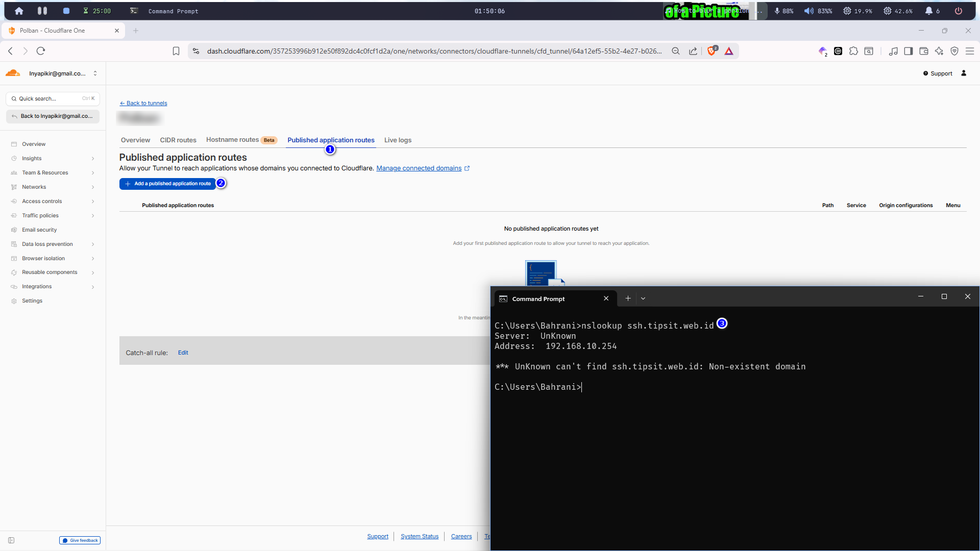Viewport: 980px width, 551px height.
Task: Click the microphone icon in top bar
Action: [x=777, y=11]
